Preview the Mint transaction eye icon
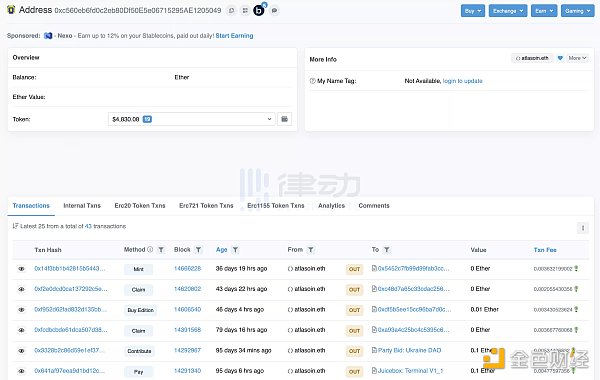The width and height of the screenshot is (600, 380). [x=21, y=269]
